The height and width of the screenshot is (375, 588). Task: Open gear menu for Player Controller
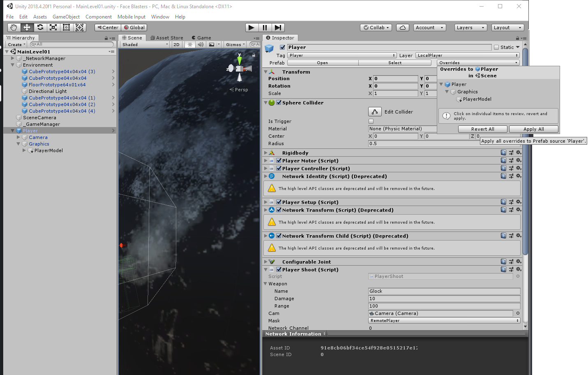pyautogui.click(x=519, y=168)
